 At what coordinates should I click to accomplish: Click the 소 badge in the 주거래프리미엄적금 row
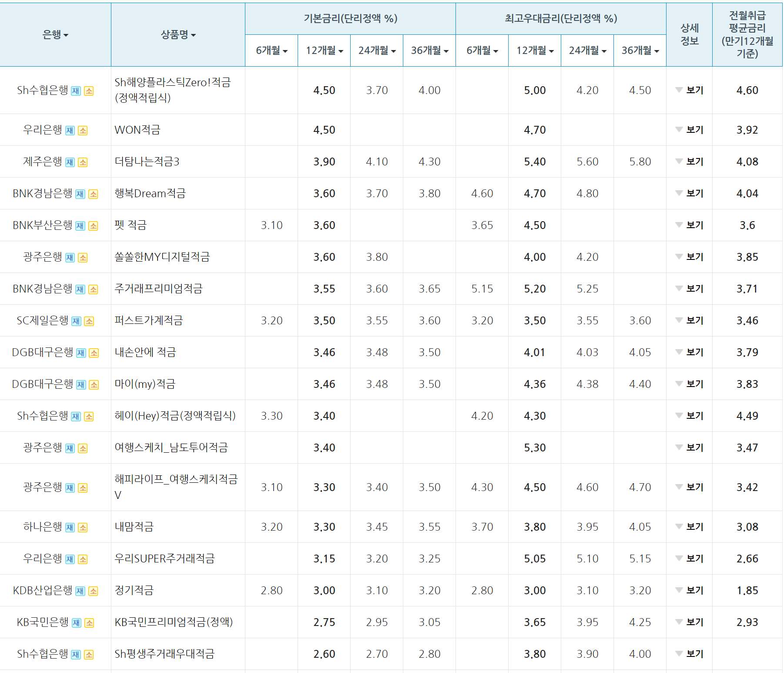(x=93, y=289)
